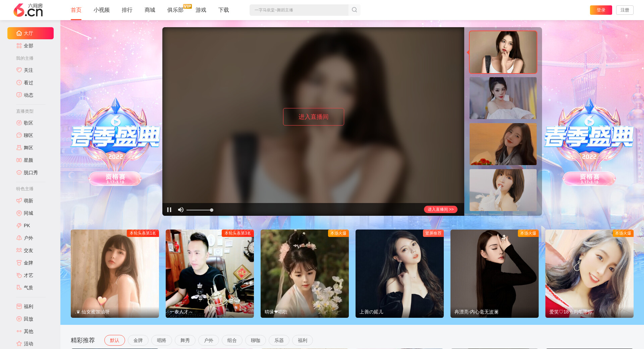Open the 一表人才 streamer thumbnail
This screenshot has height=349, width=644.
pyautogui.click(x=210, y=273)
